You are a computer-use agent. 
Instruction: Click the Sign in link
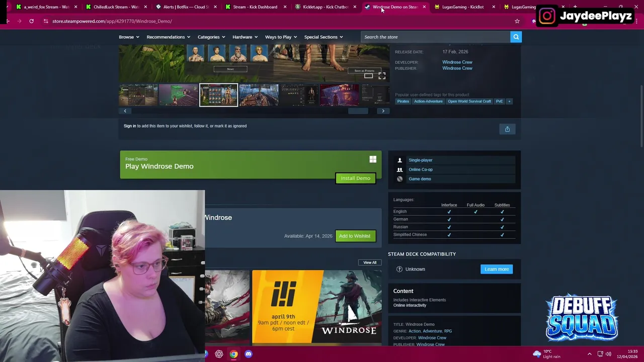[x=130, y=126]
